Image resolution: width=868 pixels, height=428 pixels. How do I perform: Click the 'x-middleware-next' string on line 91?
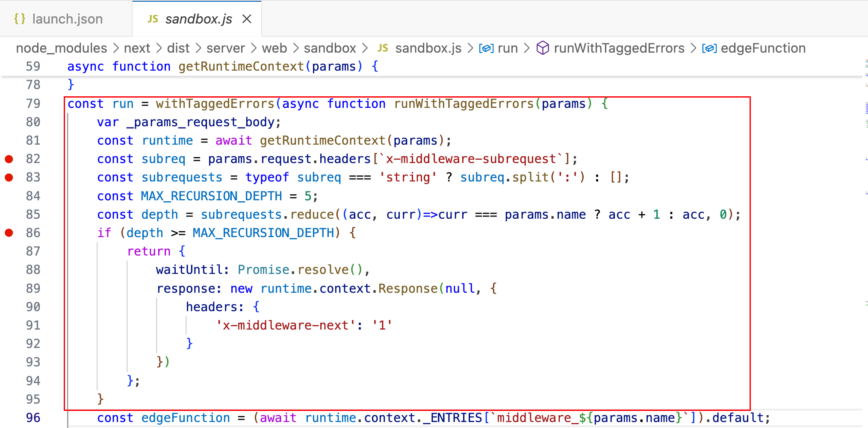pyautogui.click(x=286, y=325)
